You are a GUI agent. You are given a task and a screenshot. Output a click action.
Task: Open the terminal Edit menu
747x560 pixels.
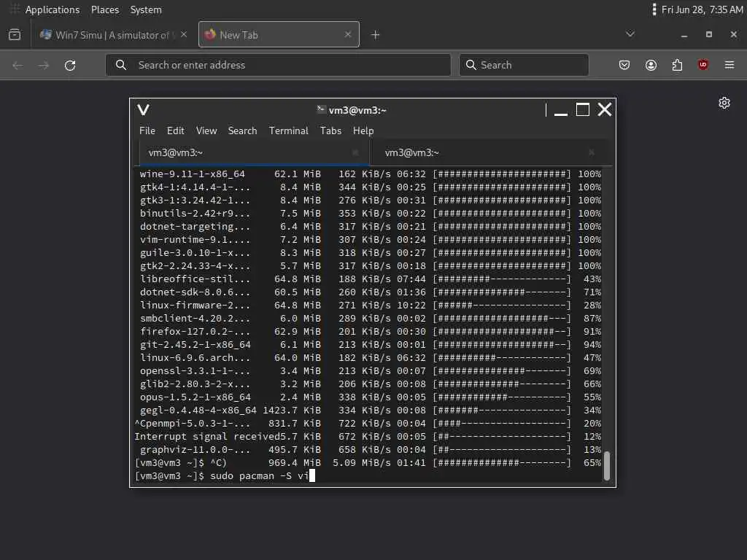[x=175, y=131]
